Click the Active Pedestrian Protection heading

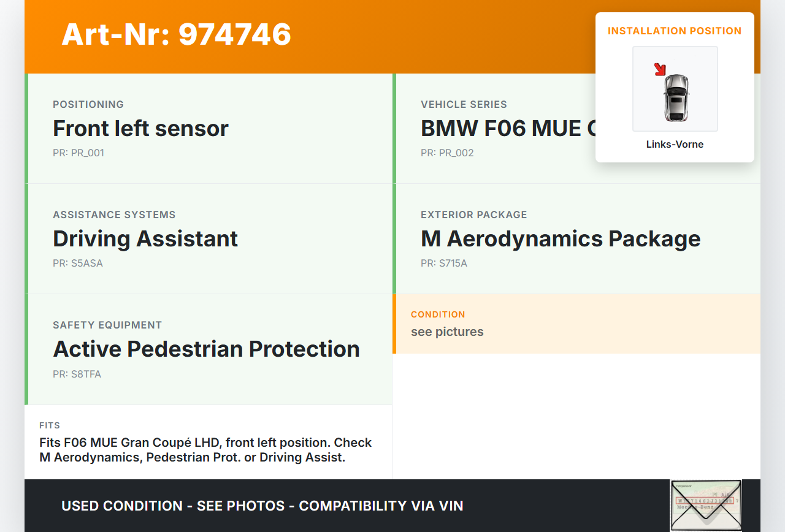point(207,349)
